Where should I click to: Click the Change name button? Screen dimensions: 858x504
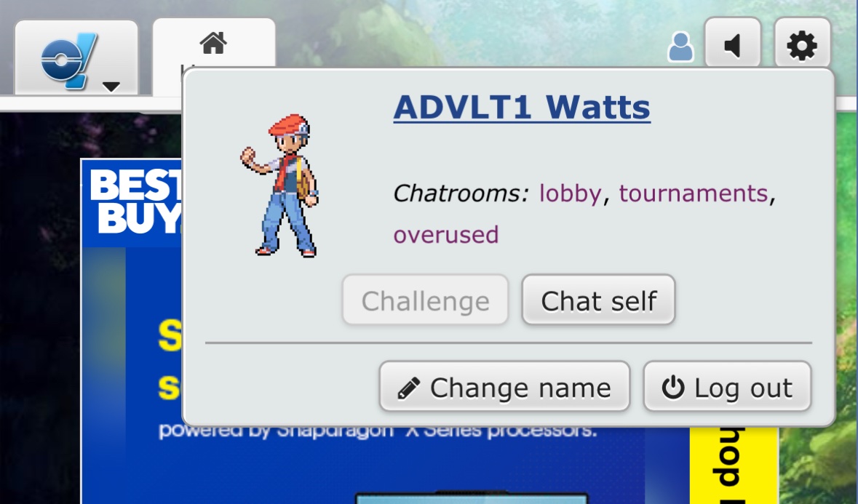504,386
